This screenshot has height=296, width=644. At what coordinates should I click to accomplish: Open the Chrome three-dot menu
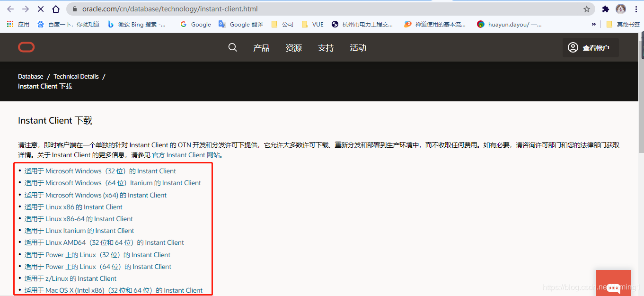pyautogui.click(x=636, y=9)
